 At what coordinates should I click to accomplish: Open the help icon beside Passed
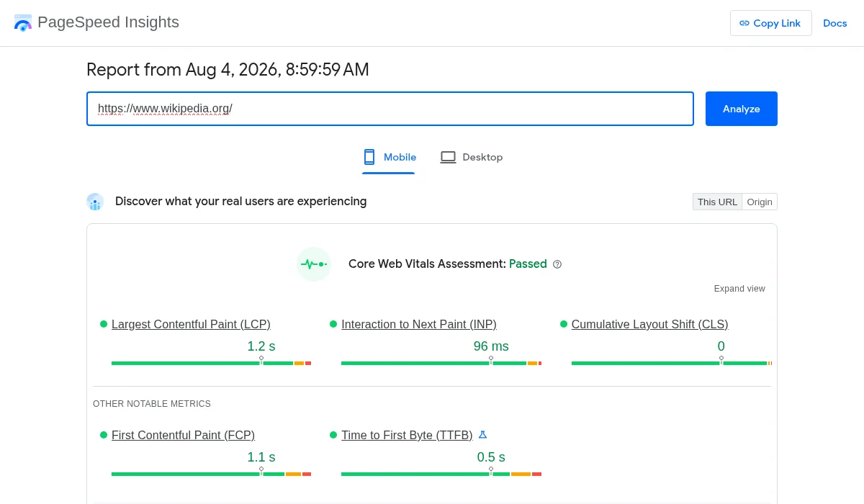[557, 264]
